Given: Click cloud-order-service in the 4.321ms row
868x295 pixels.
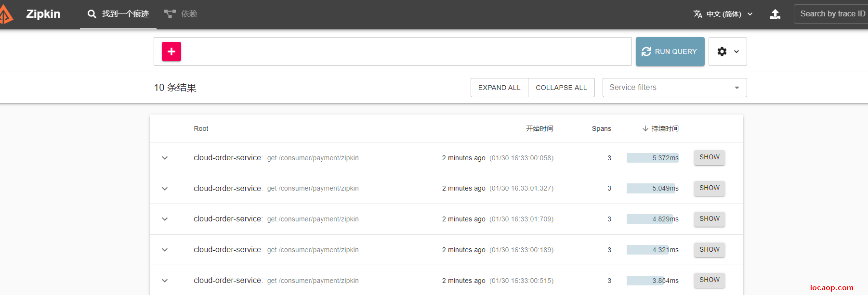Looking at the screenshot, I should (228, 250).
